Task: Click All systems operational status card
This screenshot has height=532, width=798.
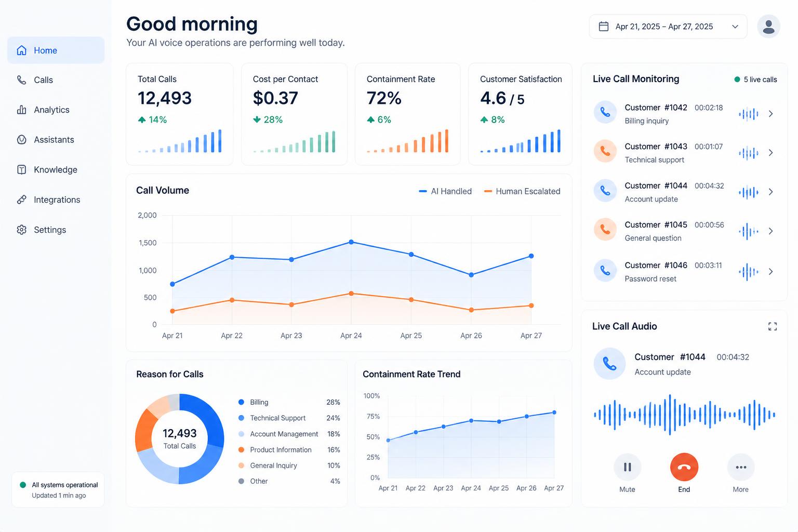Action: click(x=58, y=489)
